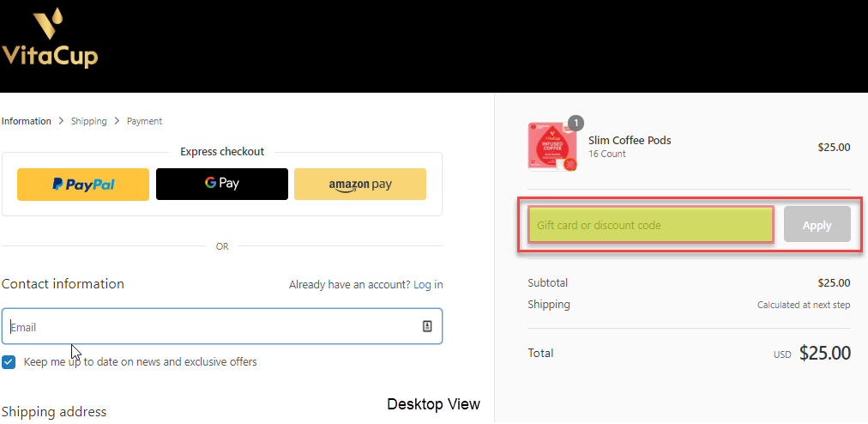This screenshot has height=424, width=868.
Task: Uncheck Keep me up to date checkbox
Action: click(x=9, y=362)
